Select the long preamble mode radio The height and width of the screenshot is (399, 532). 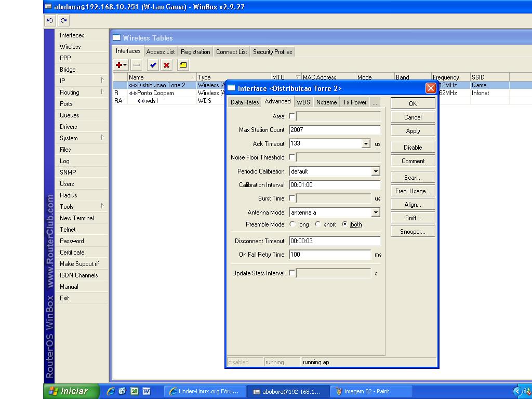[x=293, y=224]
